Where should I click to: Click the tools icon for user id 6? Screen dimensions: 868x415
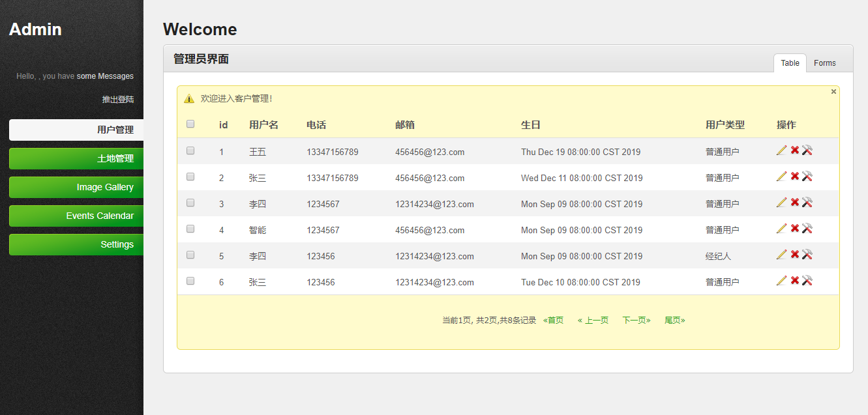[807, 281]
